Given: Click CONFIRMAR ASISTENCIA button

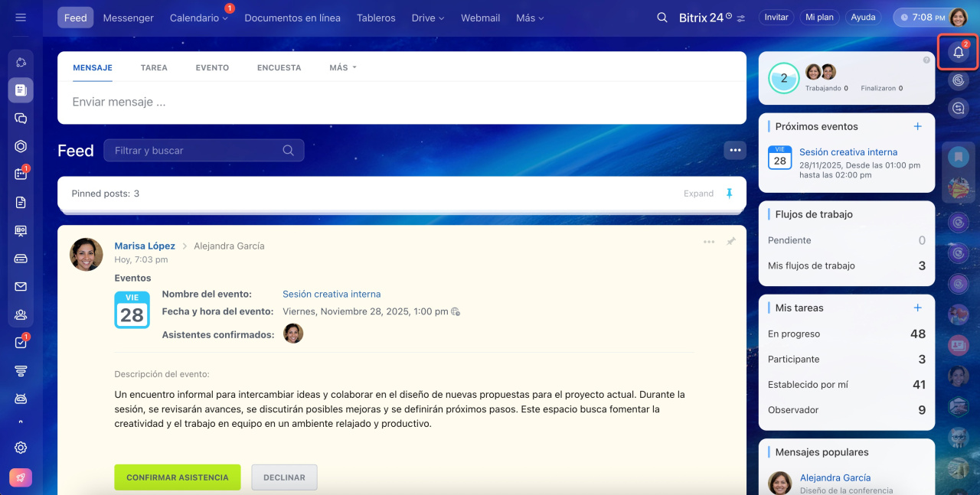Looking at the screenshot, I should [x=178, y=477].
